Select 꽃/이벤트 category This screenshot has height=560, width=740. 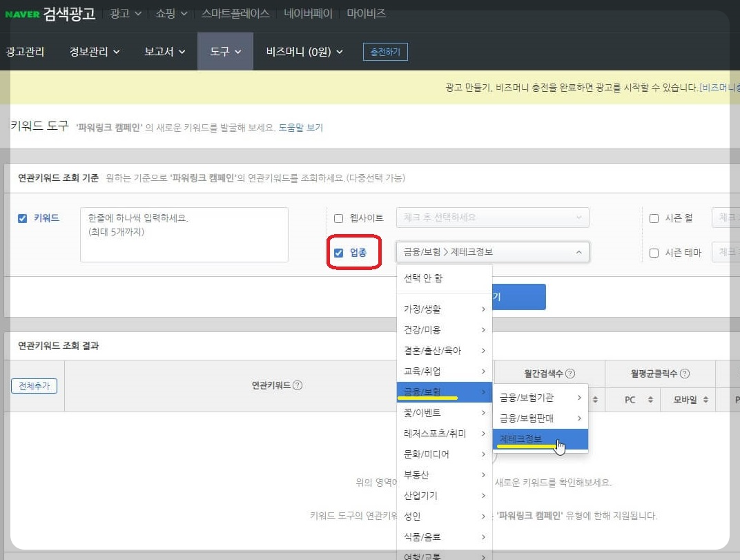445,413
